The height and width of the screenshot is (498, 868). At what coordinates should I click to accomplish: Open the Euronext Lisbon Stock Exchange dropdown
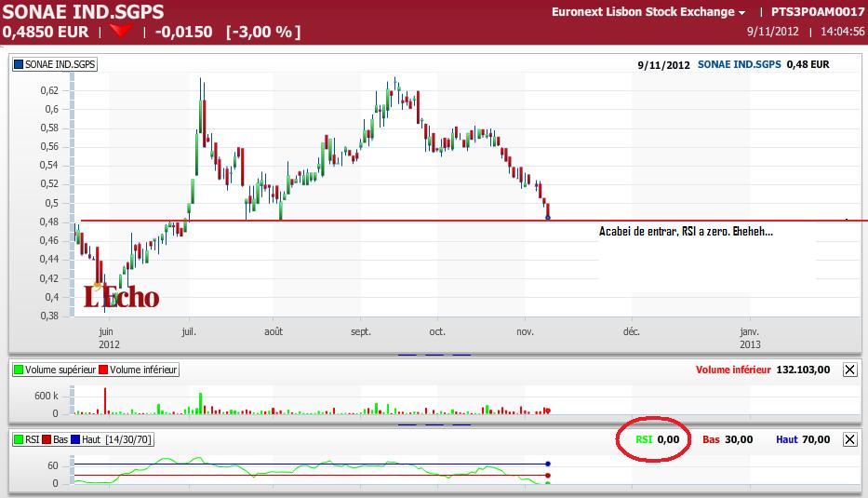(x=648, y=11)
